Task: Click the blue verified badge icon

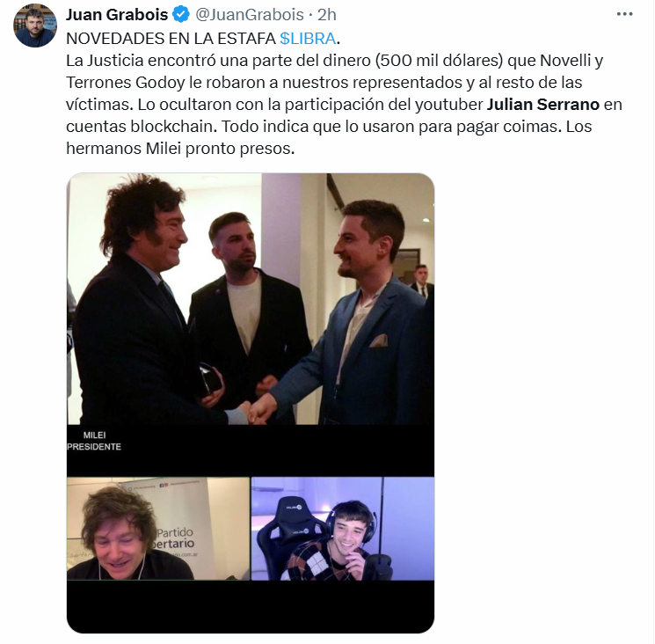Action: coord(181,15)
